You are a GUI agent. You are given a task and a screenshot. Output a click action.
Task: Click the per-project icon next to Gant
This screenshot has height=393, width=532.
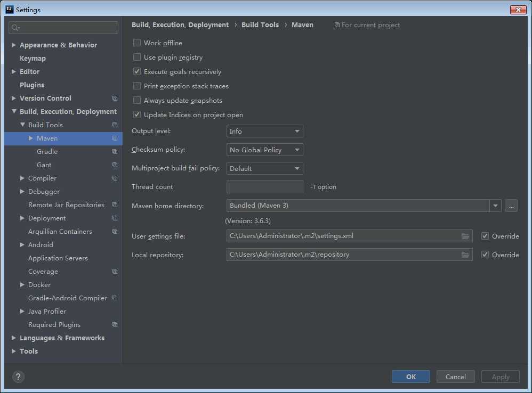point(115,165)
